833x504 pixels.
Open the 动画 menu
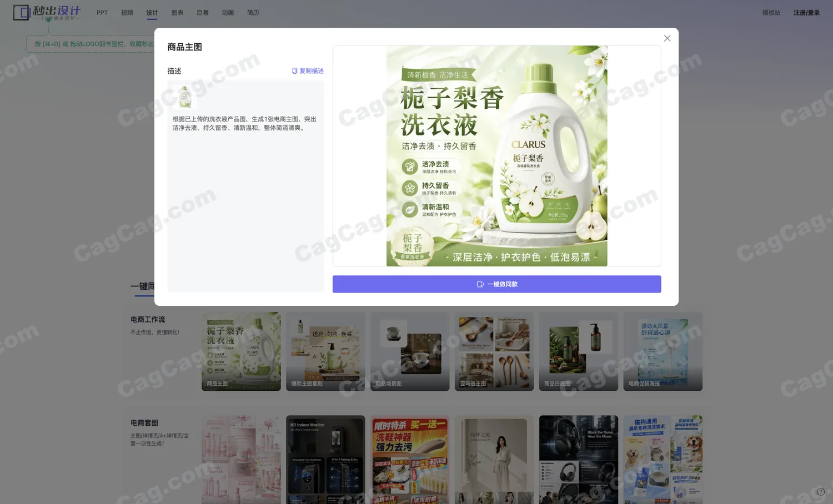pyautogui.click(x=228, y=13)
